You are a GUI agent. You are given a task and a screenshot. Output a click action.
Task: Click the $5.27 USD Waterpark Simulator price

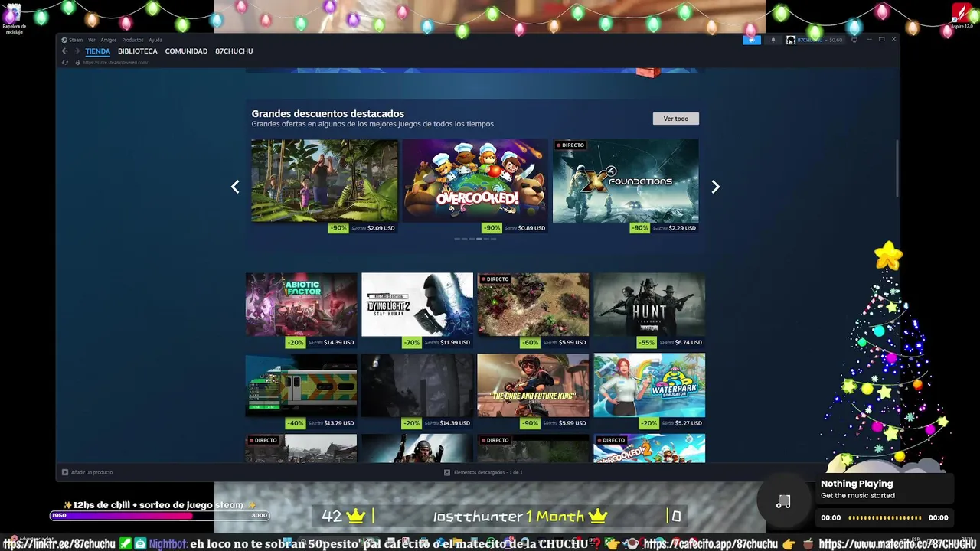click(x=688, y=423)
